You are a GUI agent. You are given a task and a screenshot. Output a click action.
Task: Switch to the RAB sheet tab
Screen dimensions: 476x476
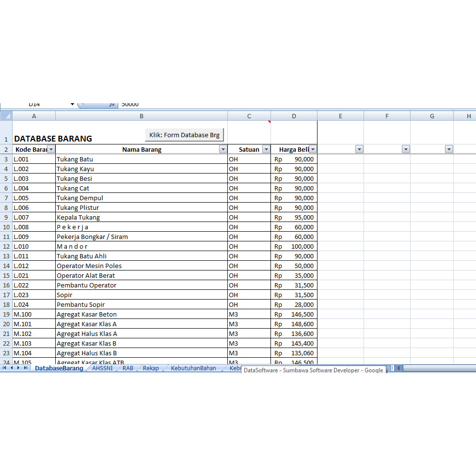click(x=128, y=368)
